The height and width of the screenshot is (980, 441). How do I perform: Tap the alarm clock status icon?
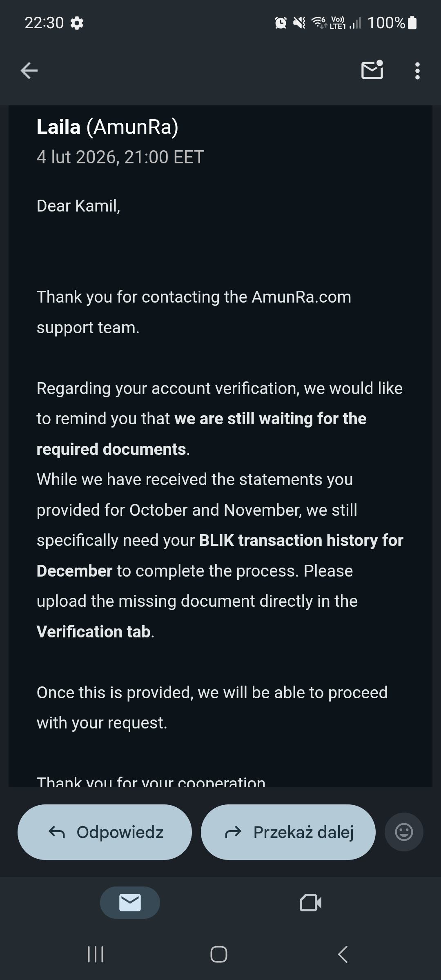pyautogui.click(x=281, y=23)
